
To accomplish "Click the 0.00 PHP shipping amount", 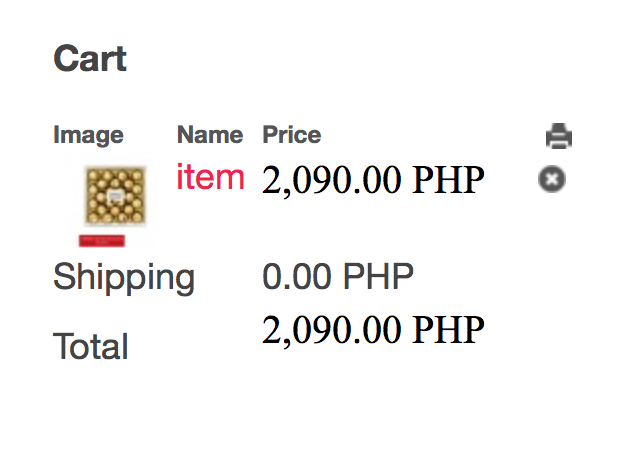I will [338, 277].
